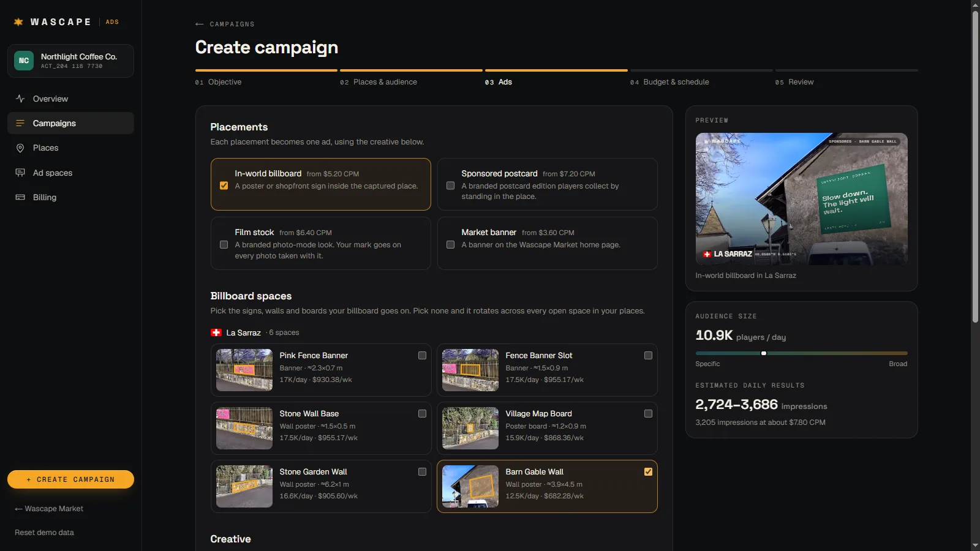Return to Wascape Market link

tap(49, 509)
